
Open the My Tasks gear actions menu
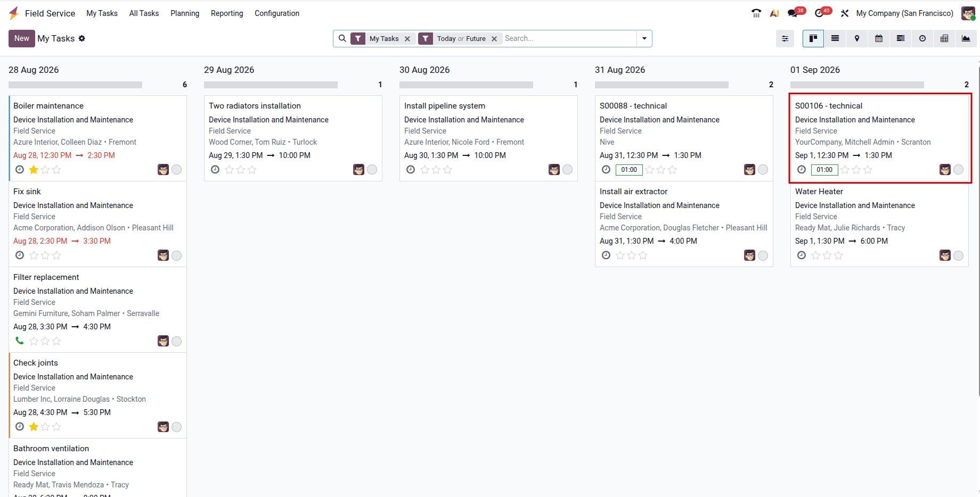[x=82, y=38]
